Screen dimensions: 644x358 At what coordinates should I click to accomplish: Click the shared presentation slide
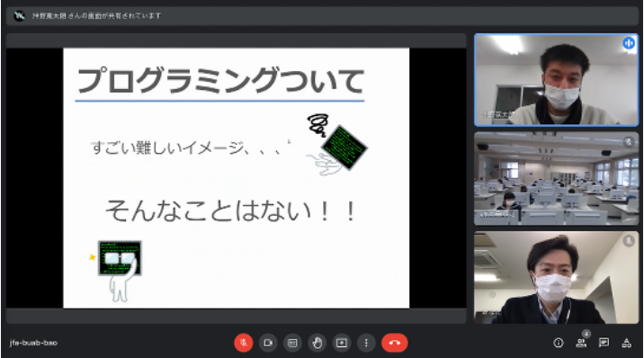pos(237,178)
